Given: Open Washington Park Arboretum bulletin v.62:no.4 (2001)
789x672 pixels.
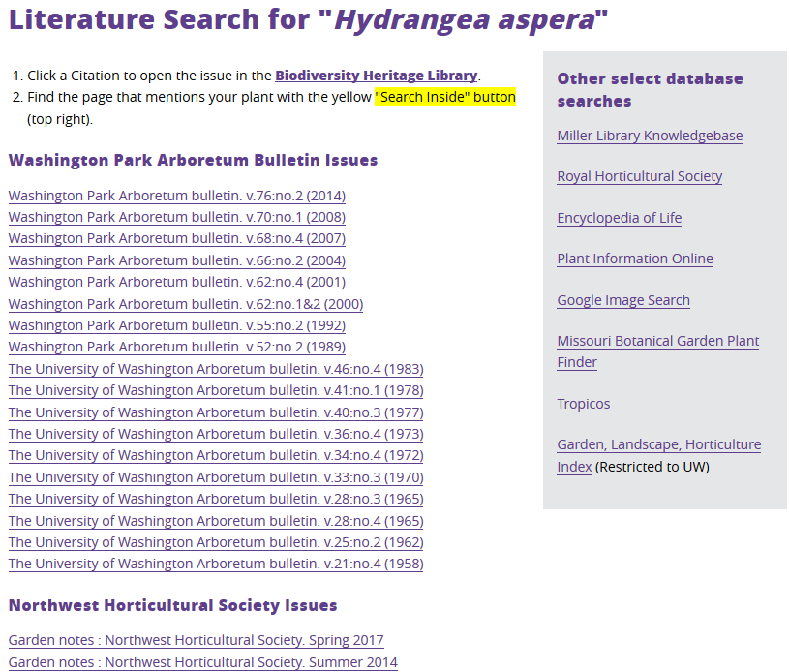Looking at the screenshot, I should tap(177, 283).
